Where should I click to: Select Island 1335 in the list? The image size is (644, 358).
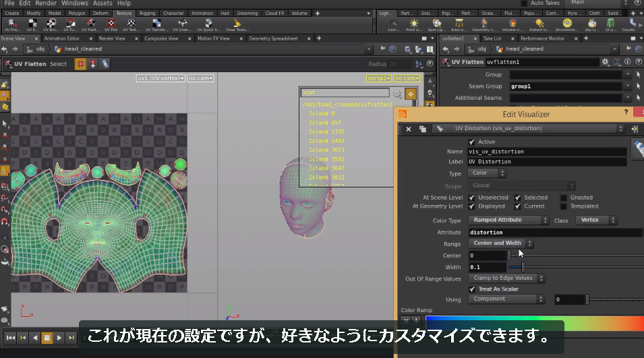pos(326,131)
